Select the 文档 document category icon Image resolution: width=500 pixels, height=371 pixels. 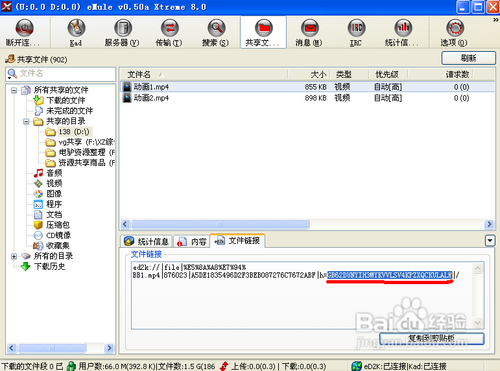click(x=38, y=214)
